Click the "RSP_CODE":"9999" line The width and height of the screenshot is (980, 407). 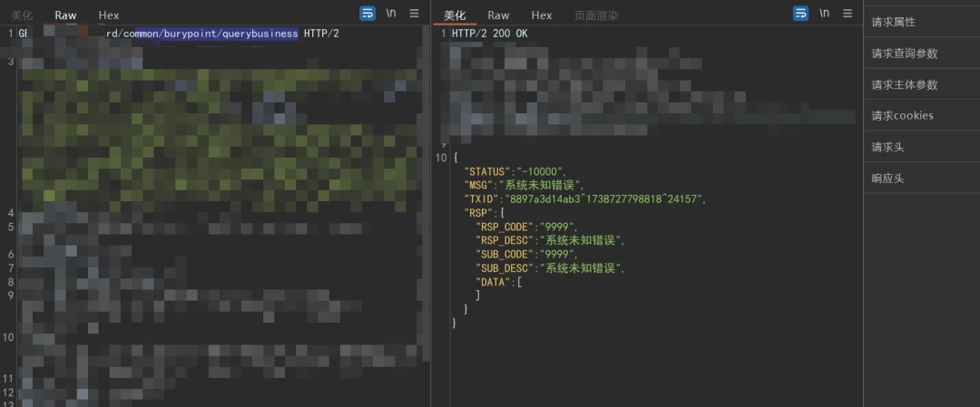[x=527, y=227]
